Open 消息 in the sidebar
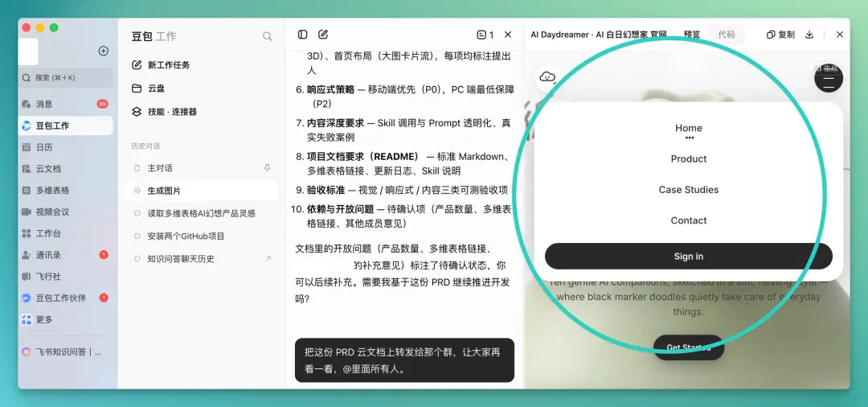 click(66, 104)
